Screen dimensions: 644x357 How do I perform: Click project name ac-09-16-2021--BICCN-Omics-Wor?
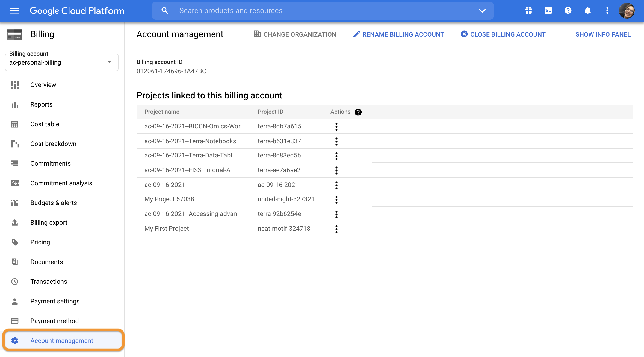[x=192, y=126]
